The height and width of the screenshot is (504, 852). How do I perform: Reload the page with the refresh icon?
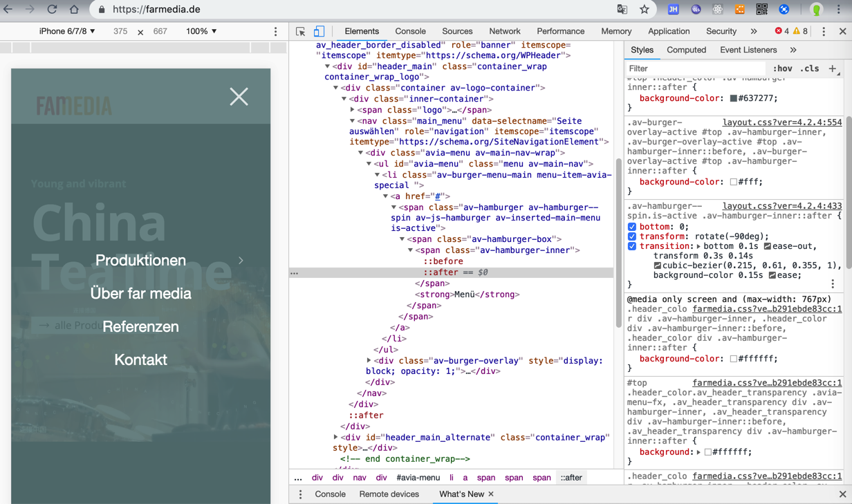pyautogui.click(x=52, y=10)
